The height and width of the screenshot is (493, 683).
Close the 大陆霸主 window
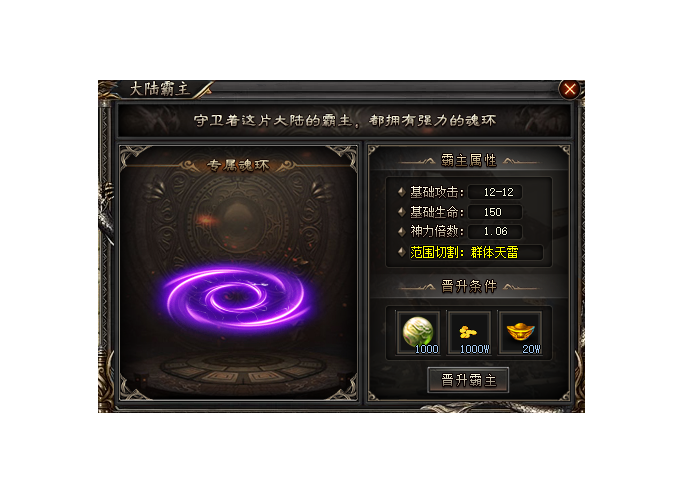(x=569, y=89)
